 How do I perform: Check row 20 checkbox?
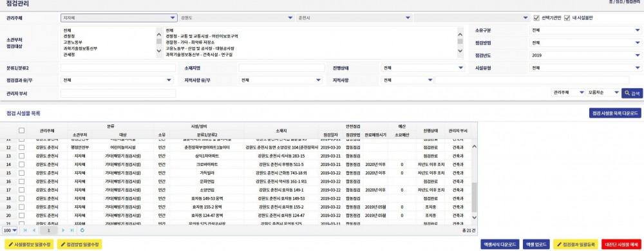(22, 216)
